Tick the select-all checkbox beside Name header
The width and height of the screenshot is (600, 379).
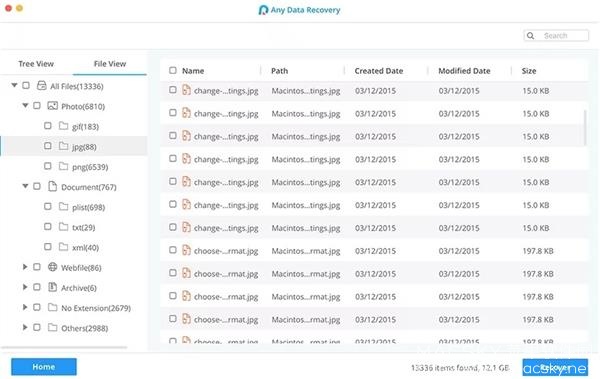click(x=173, y=70)
